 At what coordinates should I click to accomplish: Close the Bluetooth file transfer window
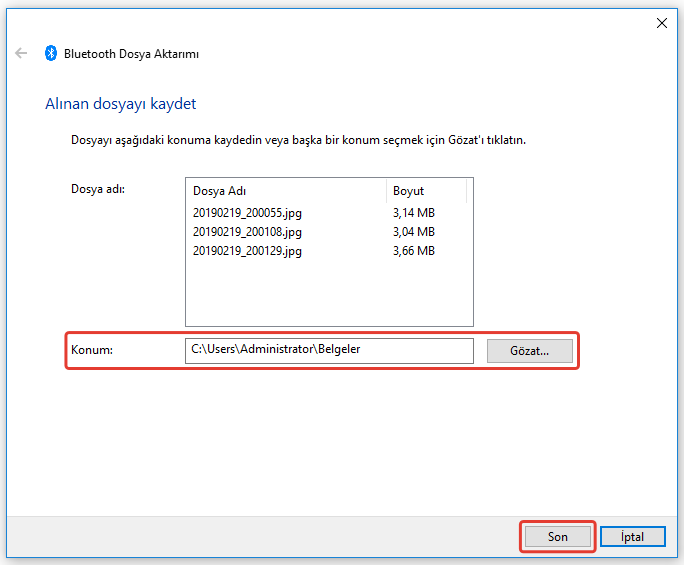click(x=661, y=23)
